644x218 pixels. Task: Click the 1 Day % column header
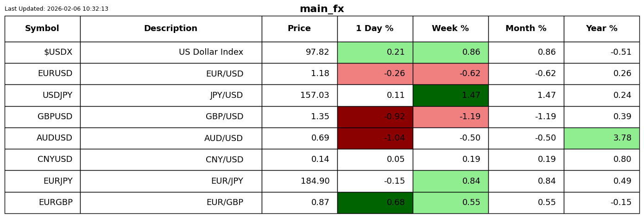pyautogui.click(x=375, y=29)
